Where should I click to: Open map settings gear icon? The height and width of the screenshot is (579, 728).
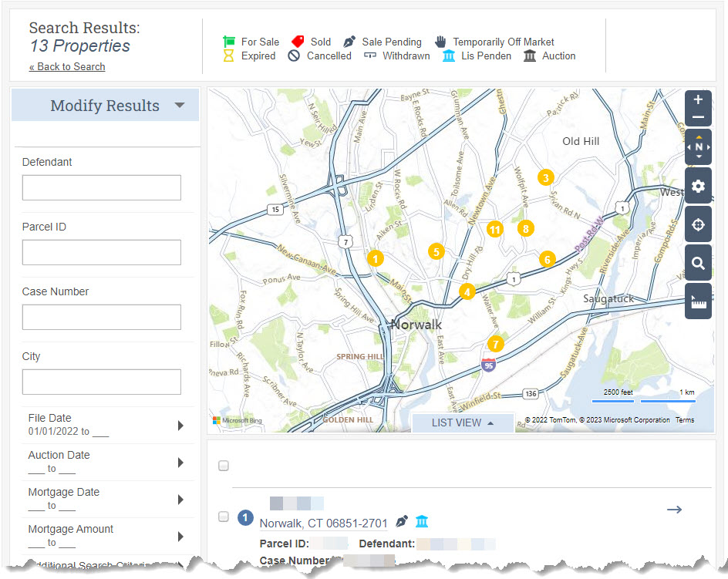698,187
